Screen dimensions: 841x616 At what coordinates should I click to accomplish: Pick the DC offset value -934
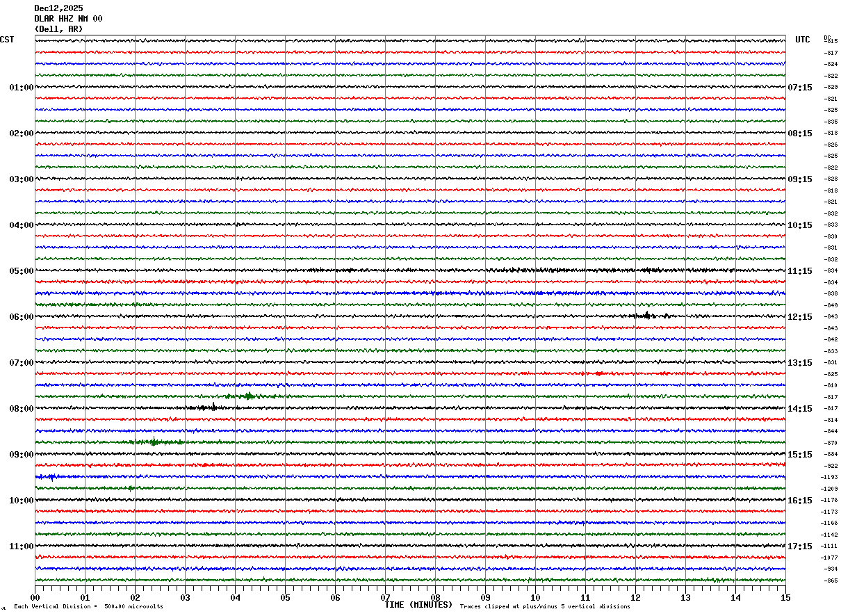coord(831,569)
